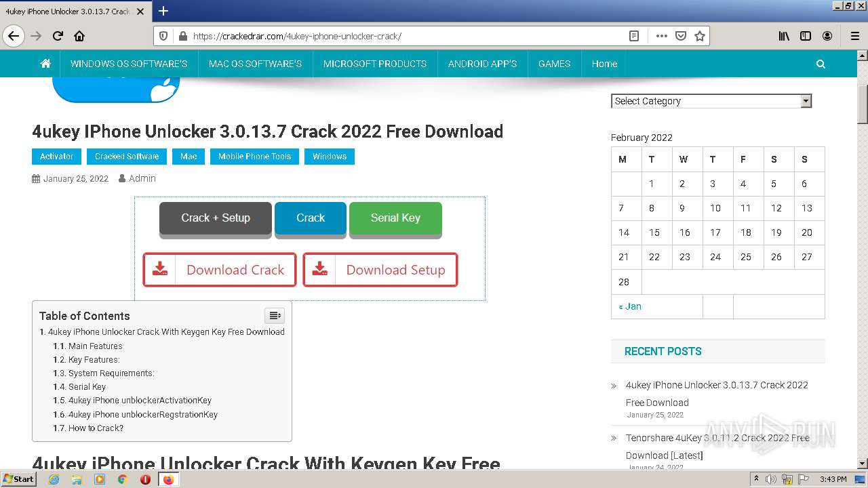Open the Firefox Library icon
Image resolution: width=868 pixels, height=488 pixels.
(784, 36)
